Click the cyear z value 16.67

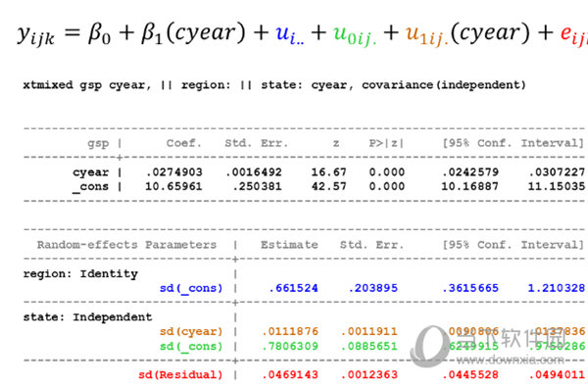329,172
